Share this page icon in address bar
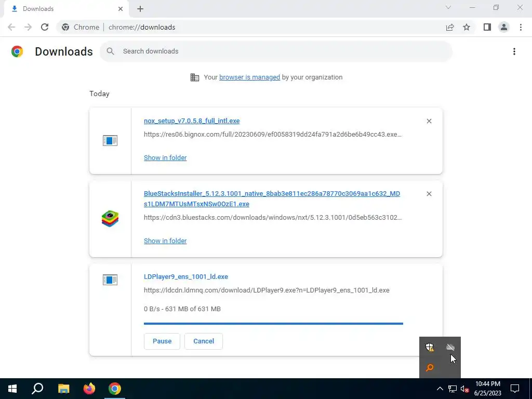 pyautogui.click(x=450, y=27)
